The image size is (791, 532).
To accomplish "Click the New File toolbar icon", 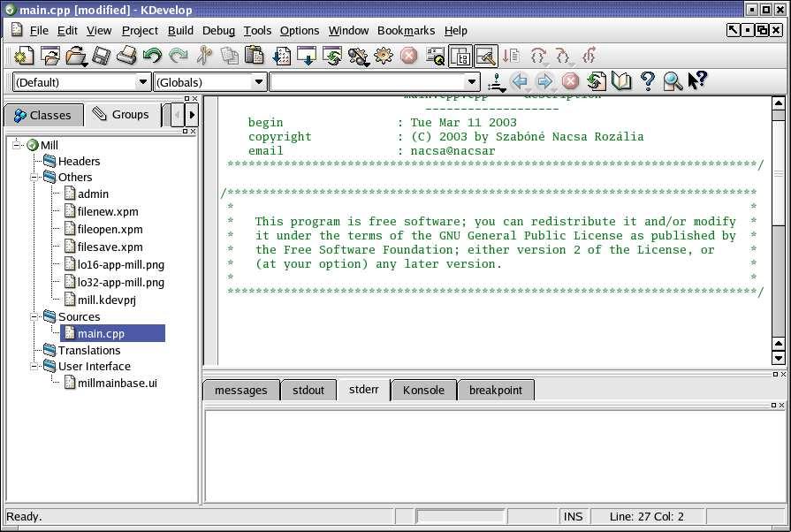I will pyautogui.click(x=23, y=56).
